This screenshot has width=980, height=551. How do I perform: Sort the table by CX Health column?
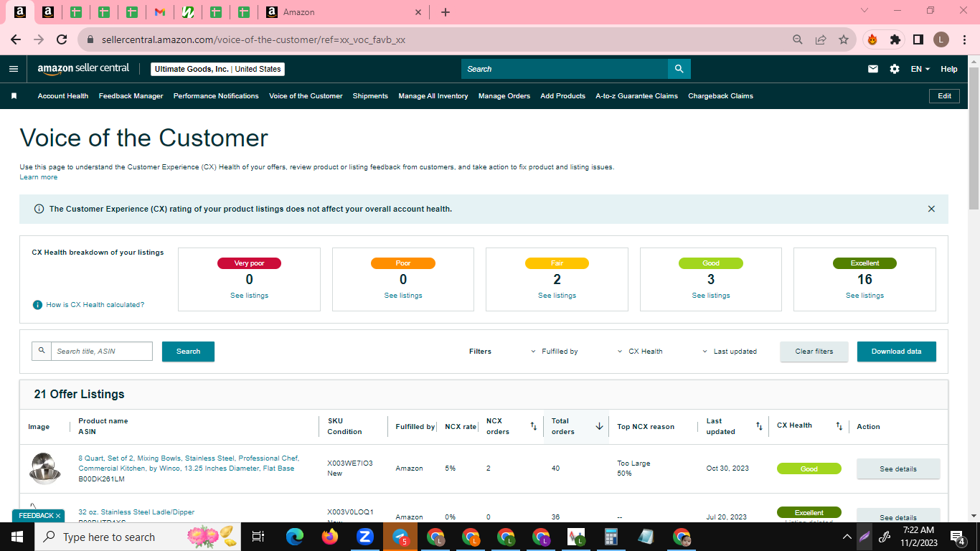pyautogui.click(x=839, y=426)
